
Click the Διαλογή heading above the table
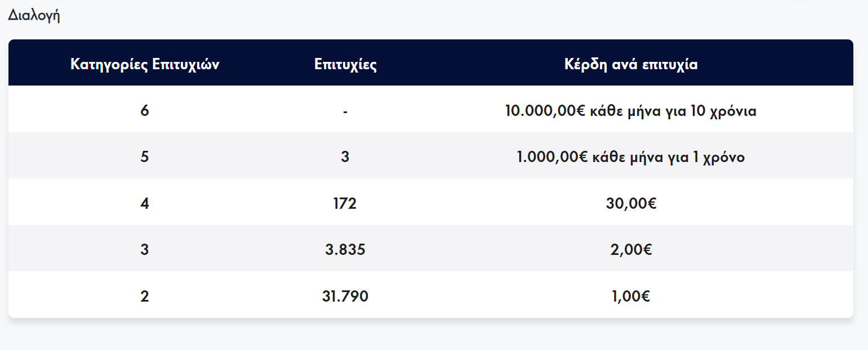pyautogui.click(x=34, y=16)
